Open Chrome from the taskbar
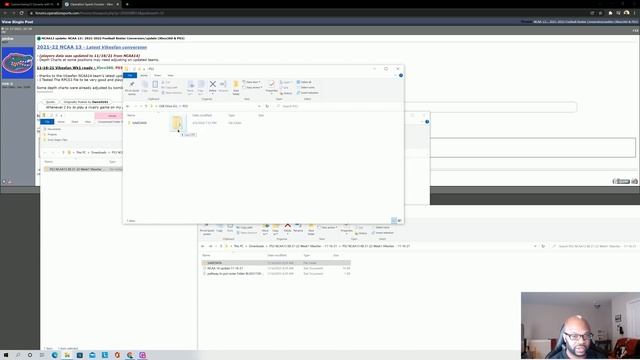 130,355
